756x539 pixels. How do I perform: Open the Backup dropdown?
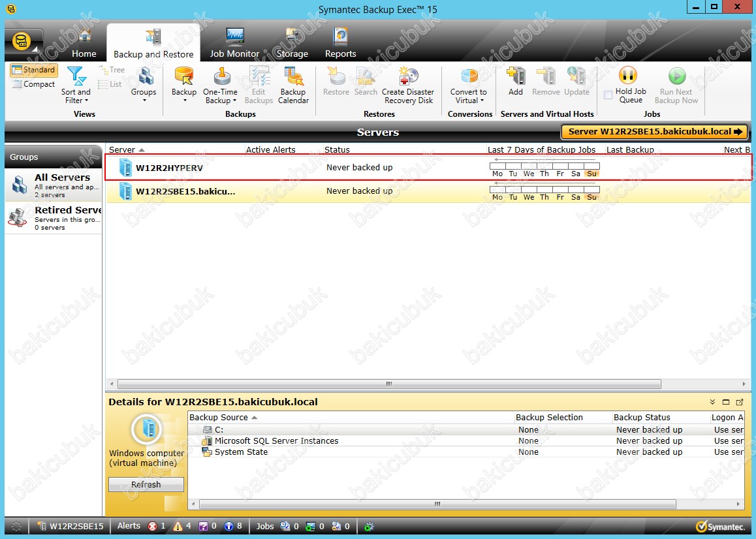coord(184,84)
